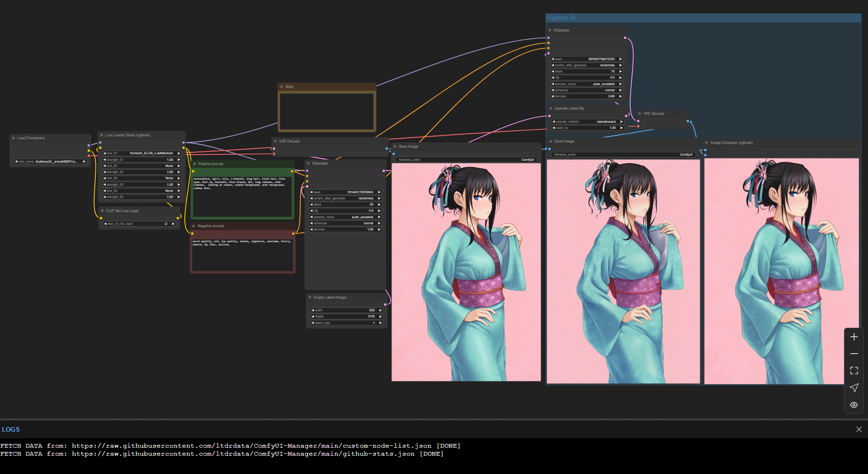Select the Highres fix group title

pos(561,18)
